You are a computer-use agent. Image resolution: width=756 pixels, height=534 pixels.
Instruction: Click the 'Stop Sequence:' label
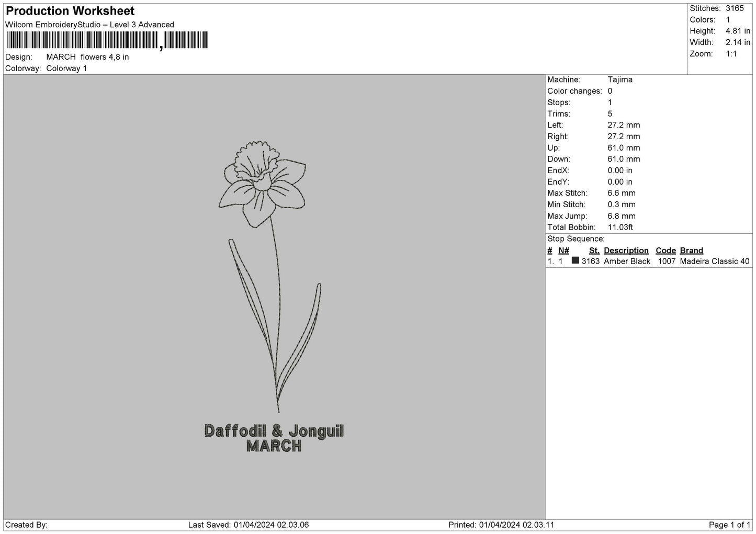[576, 239]
